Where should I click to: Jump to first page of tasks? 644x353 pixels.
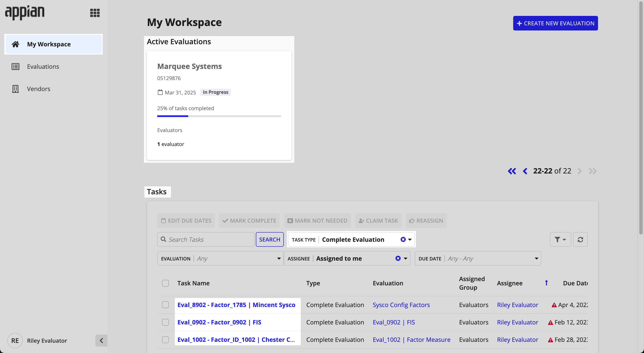point(512,171)
